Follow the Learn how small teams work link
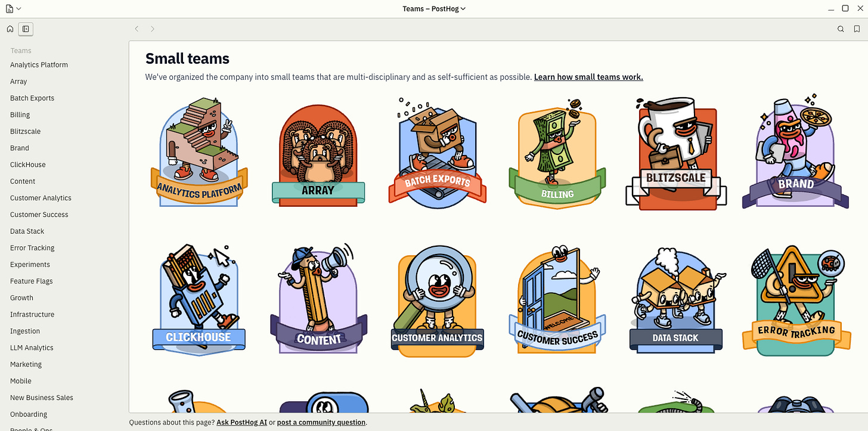This screenshot has height=431, width=868. [x=588, y=77]
